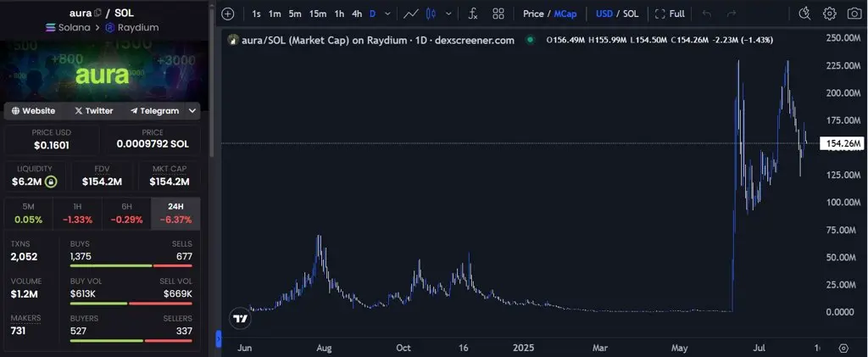Click the PRICE USD $0.1601 value
Screen dimensions: 868x357
(x=52, y=145)
